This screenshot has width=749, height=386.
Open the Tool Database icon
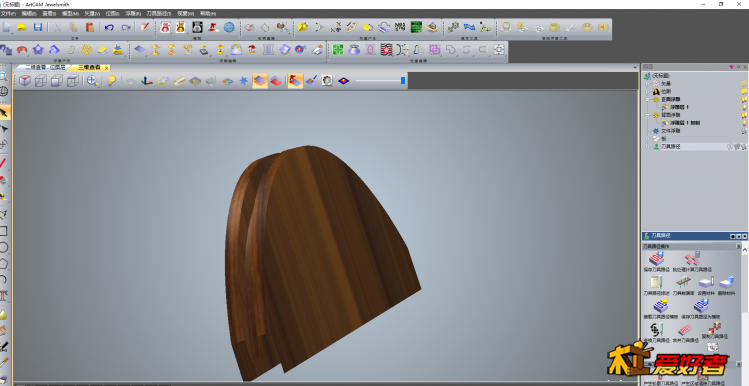point(683,282)
